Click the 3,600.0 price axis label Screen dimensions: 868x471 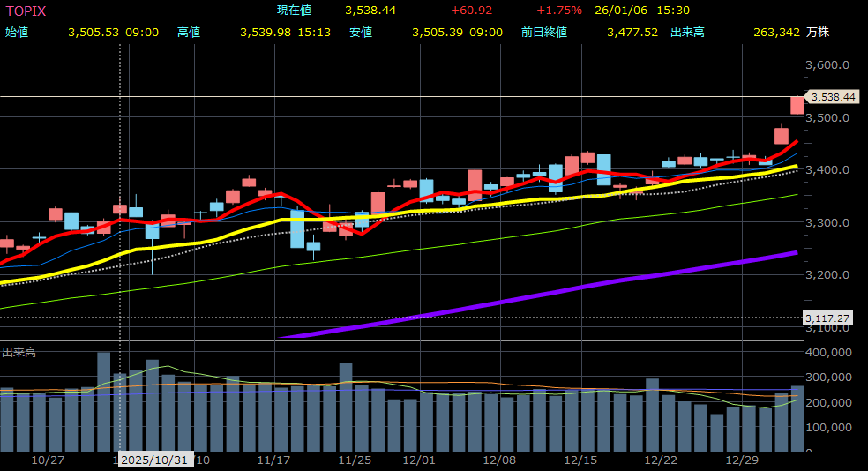pos(827,65)
